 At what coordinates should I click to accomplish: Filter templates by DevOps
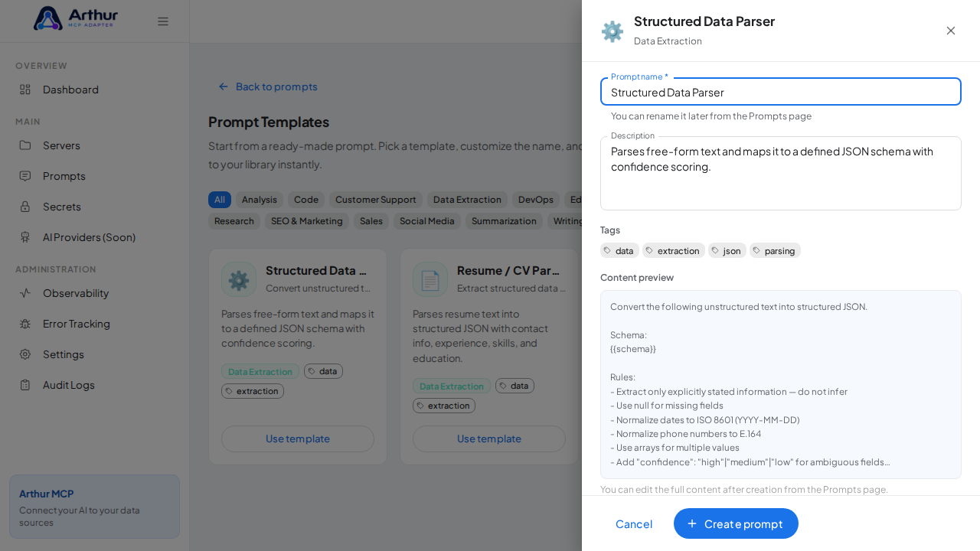pyautogui.click(x=536, y=200)
